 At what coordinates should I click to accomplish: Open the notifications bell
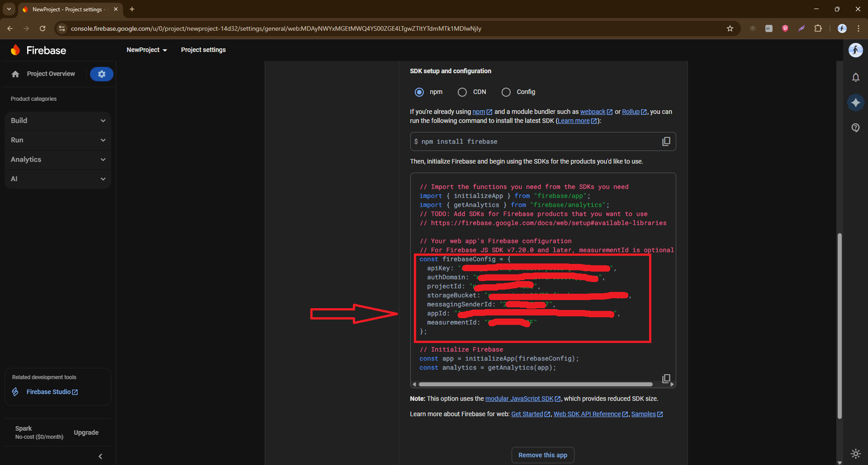click(855, 77)
